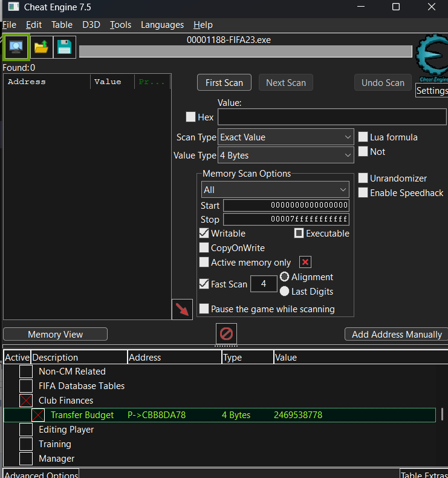448x478 pixels.
Task: Activate the FIFA Database Tables checkbox
Action: click(26, 386)
